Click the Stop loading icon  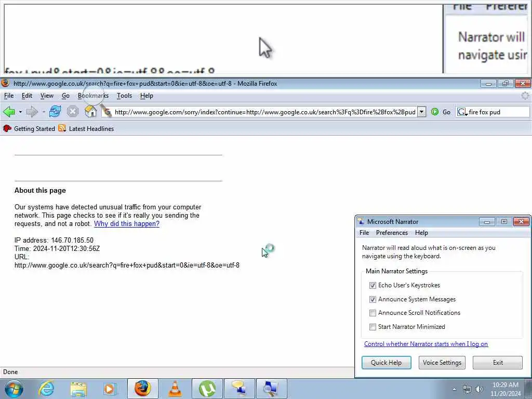click(73, 112)
